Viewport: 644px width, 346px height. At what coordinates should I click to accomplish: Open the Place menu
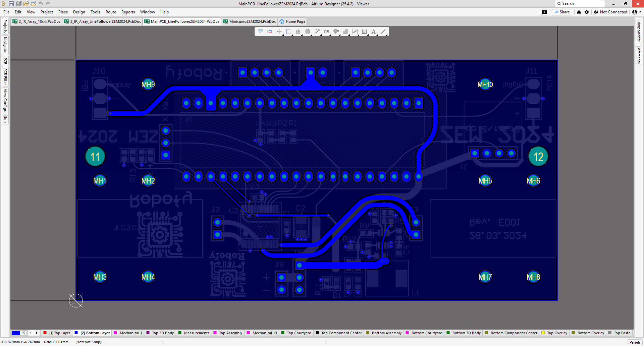point(63,12)
